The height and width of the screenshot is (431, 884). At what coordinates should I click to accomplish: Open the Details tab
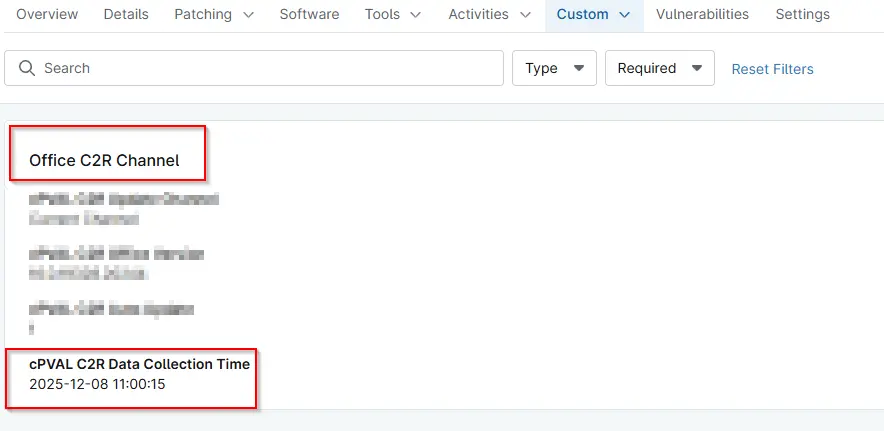click(x=126, y=14)
